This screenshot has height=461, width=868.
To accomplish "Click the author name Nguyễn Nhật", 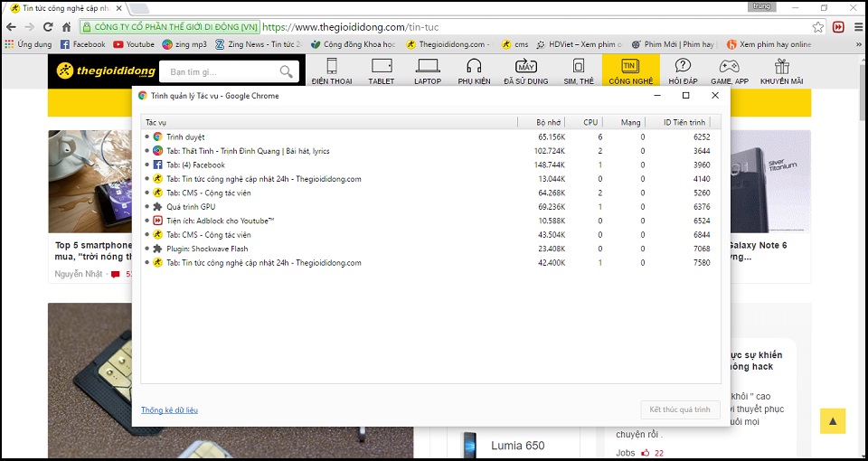I will [80, 274].
